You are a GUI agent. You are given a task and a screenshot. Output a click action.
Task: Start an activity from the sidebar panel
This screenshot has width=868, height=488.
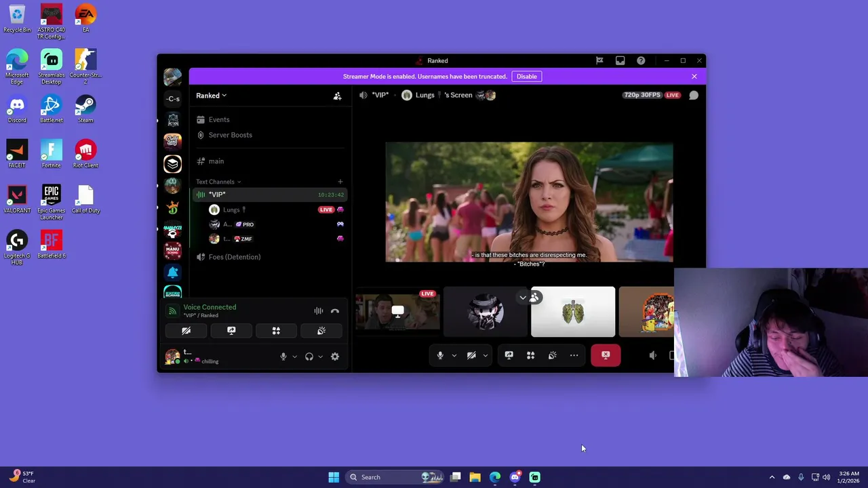click(x=276, y=331)
